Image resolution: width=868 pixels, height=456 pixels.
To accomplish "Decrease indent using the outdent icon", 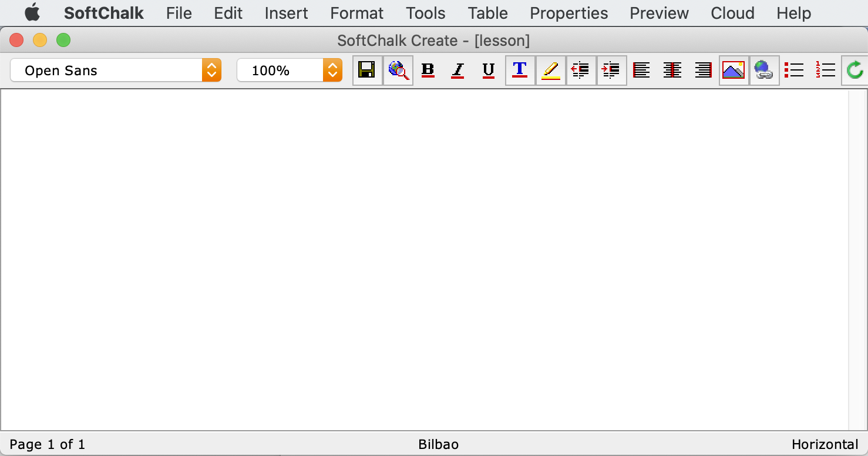I will (581, 71).
